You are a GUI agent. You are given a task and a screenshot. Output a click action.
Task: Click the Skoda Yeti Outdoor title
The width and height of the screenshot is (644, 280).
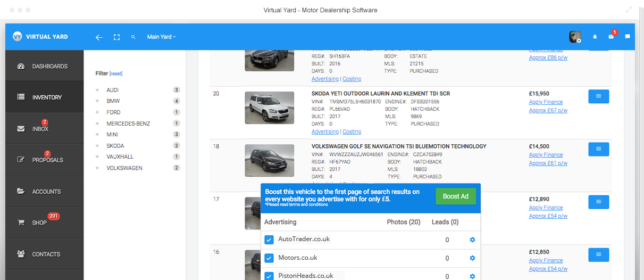(381, 94)
